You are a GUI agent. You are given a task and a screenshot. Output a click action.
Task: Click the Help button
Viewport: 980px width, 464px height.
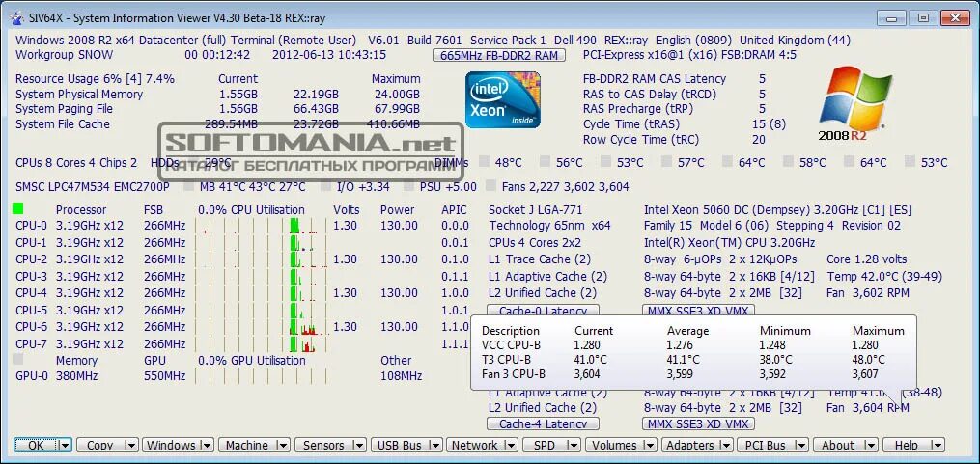click(x=906, y=446)
